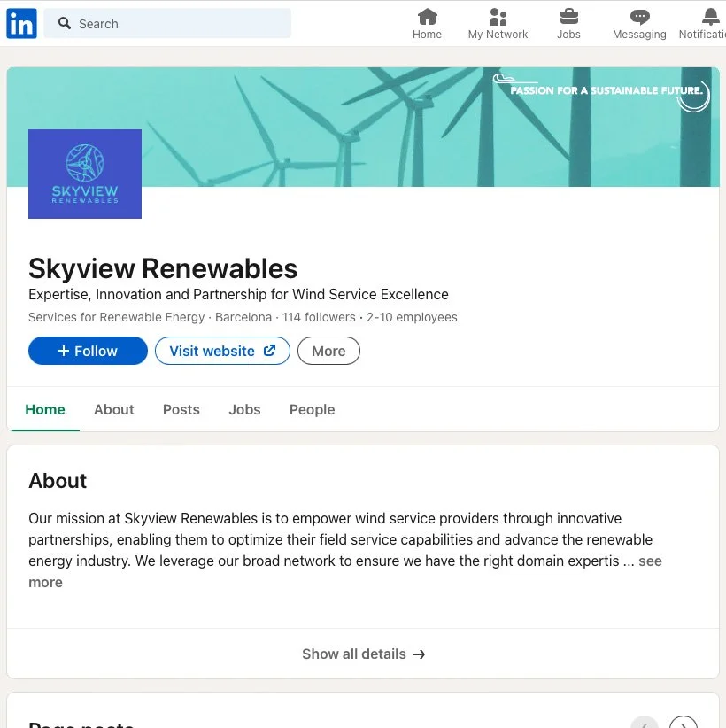Click the arrow icon beside Show all details
Screen dimensions: 726x728
pos(419,654)
